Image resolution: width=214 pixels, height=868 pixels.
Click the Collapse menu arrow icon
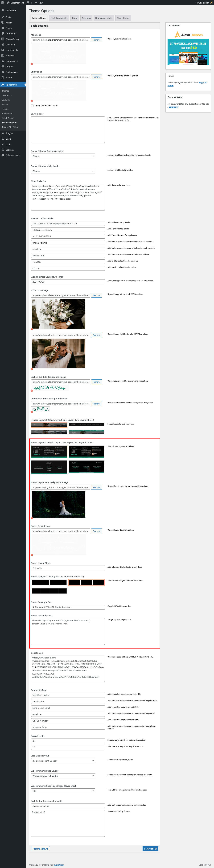3,155
